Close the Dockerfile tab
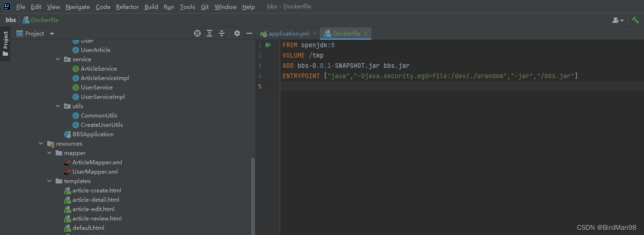 (x=366, y=34)
